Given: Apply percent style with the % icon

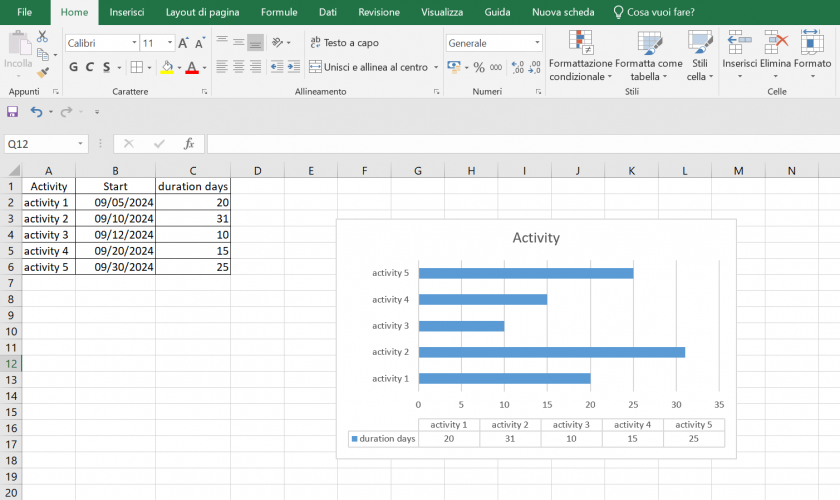Looking at the screenshot, I should click(479, 67).
